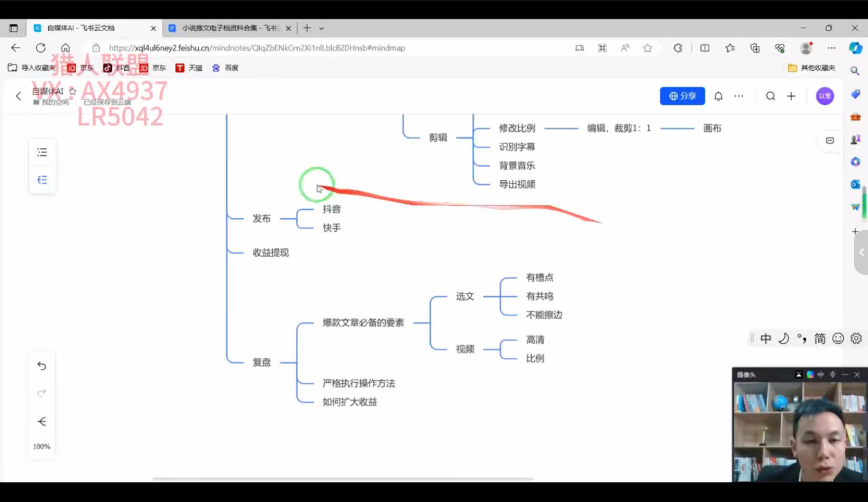Open the 其他收藏夹 bookmarks folder
The height and width of the screenshot is (502, 868).
[812, 68]
